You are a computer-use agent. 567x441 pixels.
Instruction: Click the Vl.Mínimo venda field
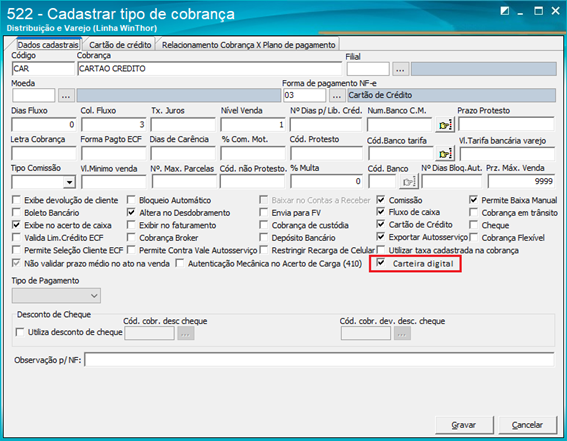[x=114, y=182]
